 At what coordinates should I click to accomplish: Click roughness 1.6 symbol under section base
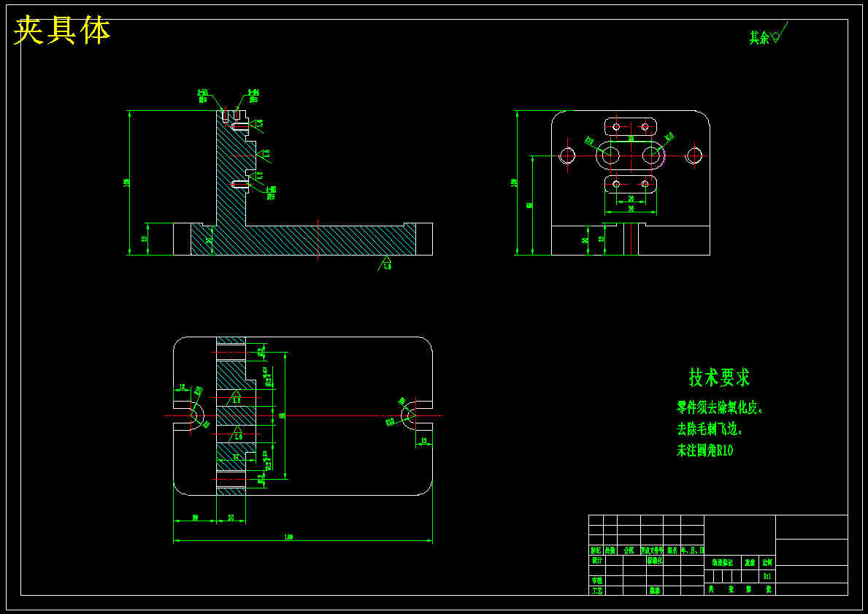tap(386, 262)
